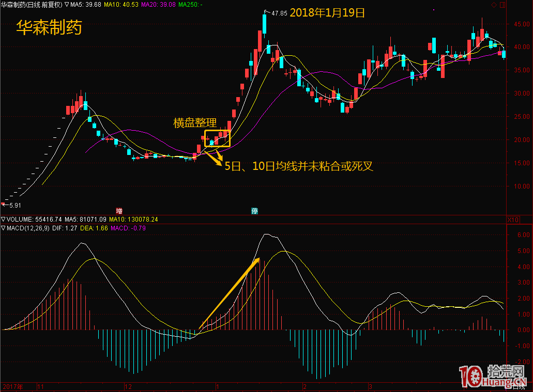The height and width of the screenshot is (392, 533).
Task: Click the split-panel layout icon at top-right
Action: [x=502, y=5]
